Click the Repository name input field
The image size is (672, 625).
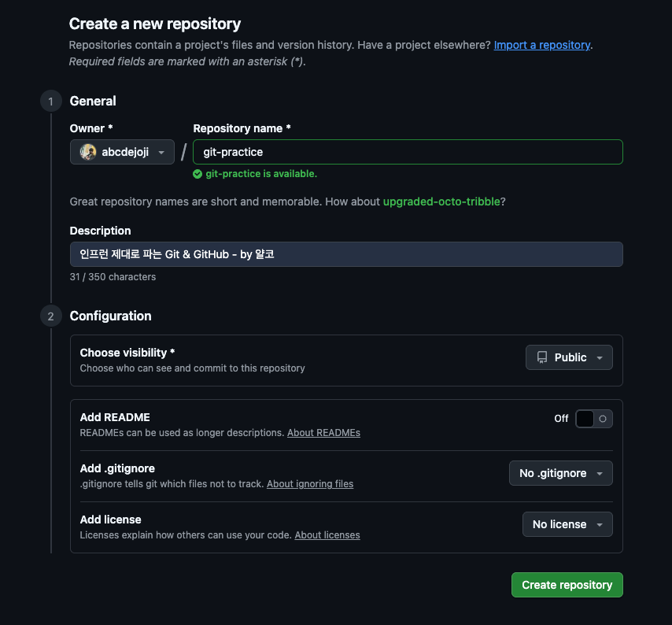(x=408, y=152)
